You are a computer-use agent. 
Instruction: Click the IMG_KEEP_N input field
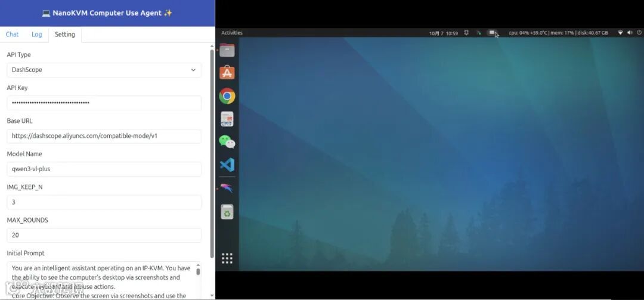[x=104, y=202]
